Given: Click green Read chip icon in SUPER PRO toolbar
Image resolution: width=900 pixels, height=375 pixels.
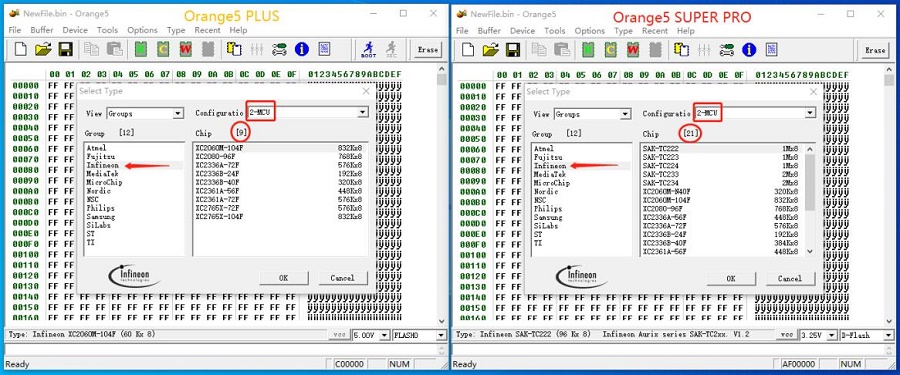Looking at the screenshot, I should tap(588, 49).
